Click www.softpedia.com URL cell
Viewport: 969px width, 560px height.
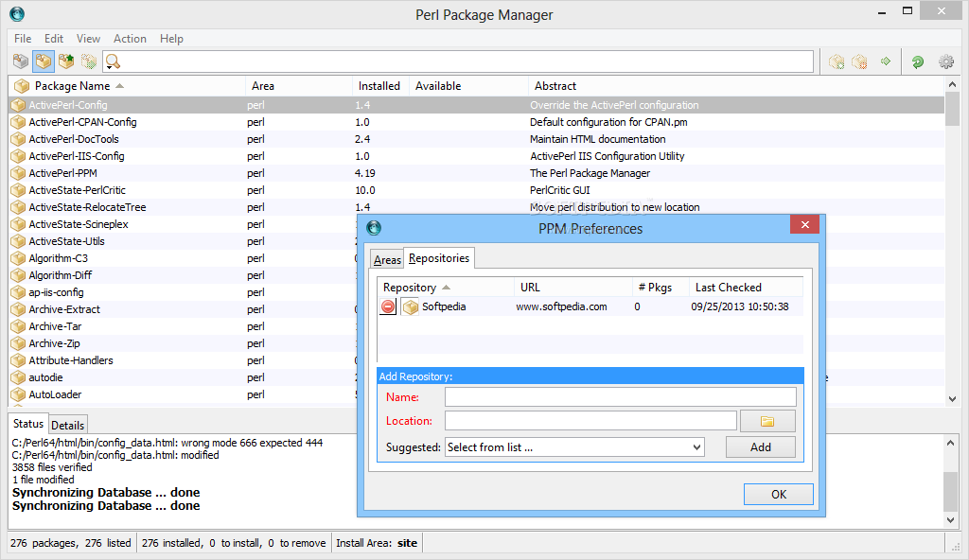point(562,306)
